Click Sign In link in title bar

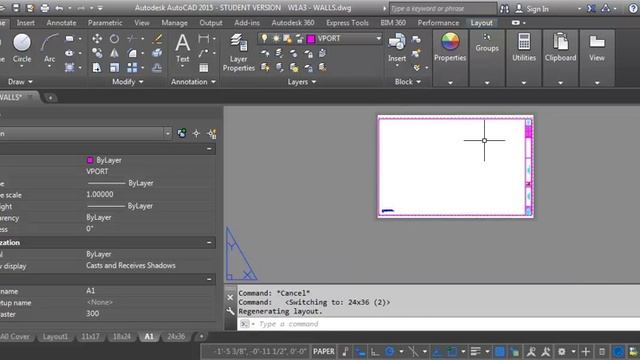[537, 9]
